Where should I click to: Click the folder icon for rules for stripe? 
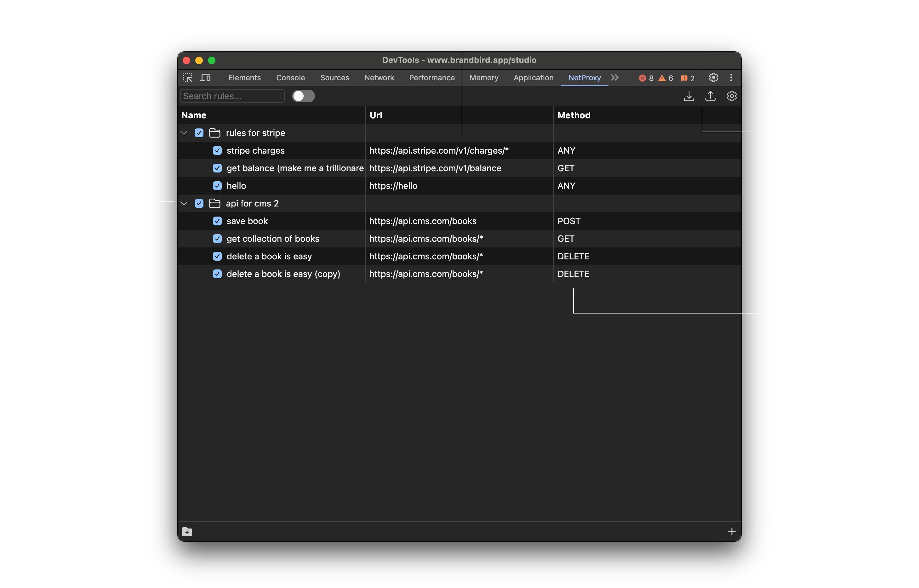click(215, 133)
